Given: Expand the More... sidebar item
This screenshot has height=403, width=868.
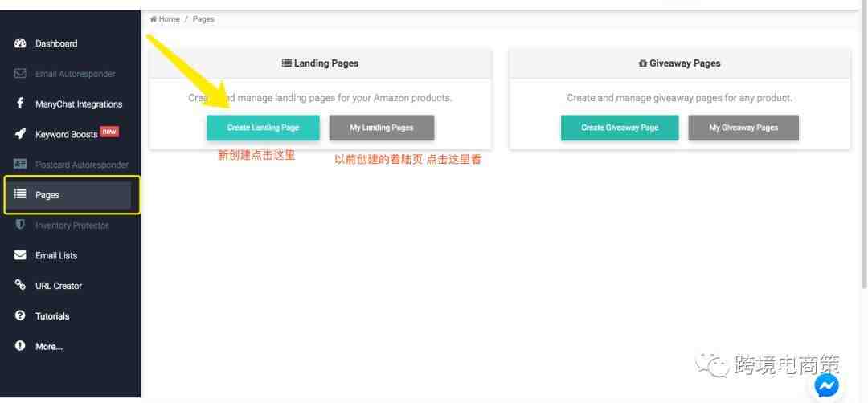Looking at the screenshot, I should [48, 347].
